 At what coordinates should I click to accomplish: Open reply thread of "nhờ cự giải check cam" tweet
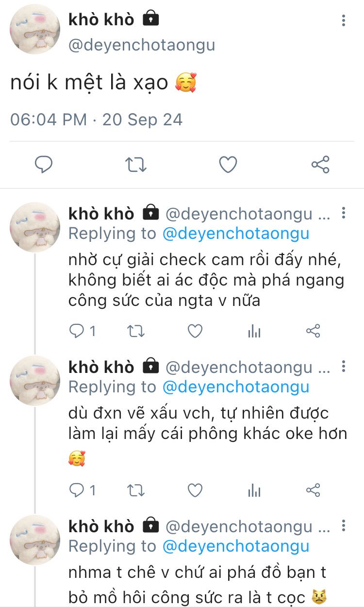click(77, 331)
